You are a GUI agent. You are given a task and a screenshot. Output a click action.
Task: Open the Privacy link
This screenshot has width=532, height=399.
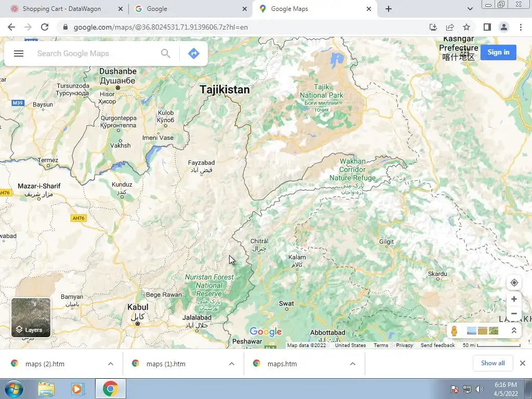pos(404,345)
